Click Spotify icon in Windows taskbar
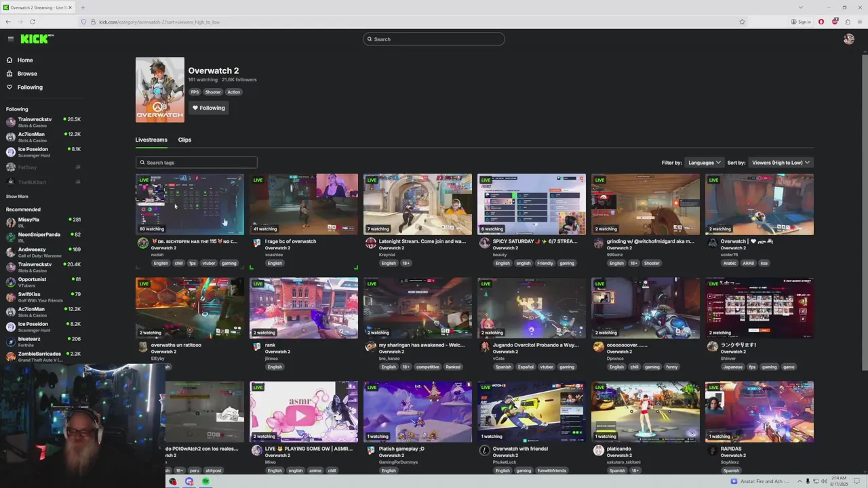This screenshot has width=868, height=488. coord(205,482)
